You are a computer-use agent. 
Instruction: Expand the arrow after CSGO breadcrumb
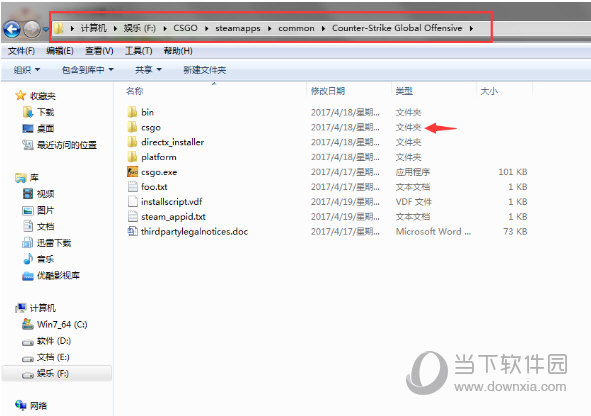(207, 28)
